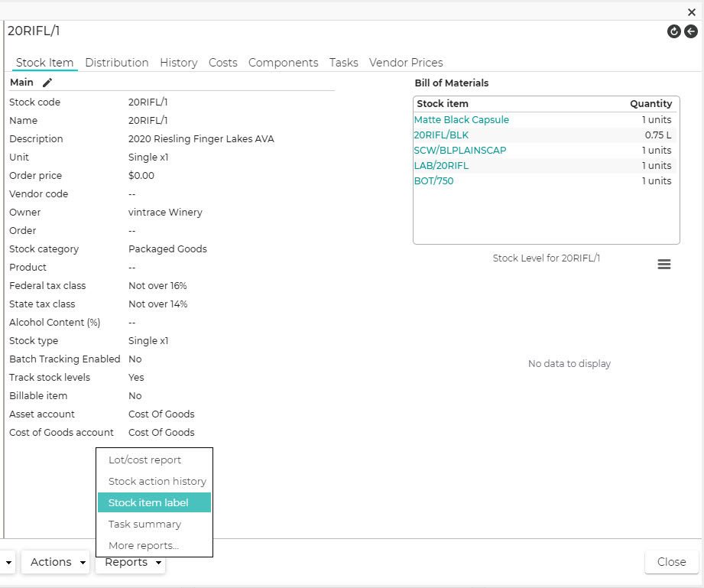Click the 20RIFL/1 window title
The image size is (704, 588).
[x=34, y=31]
